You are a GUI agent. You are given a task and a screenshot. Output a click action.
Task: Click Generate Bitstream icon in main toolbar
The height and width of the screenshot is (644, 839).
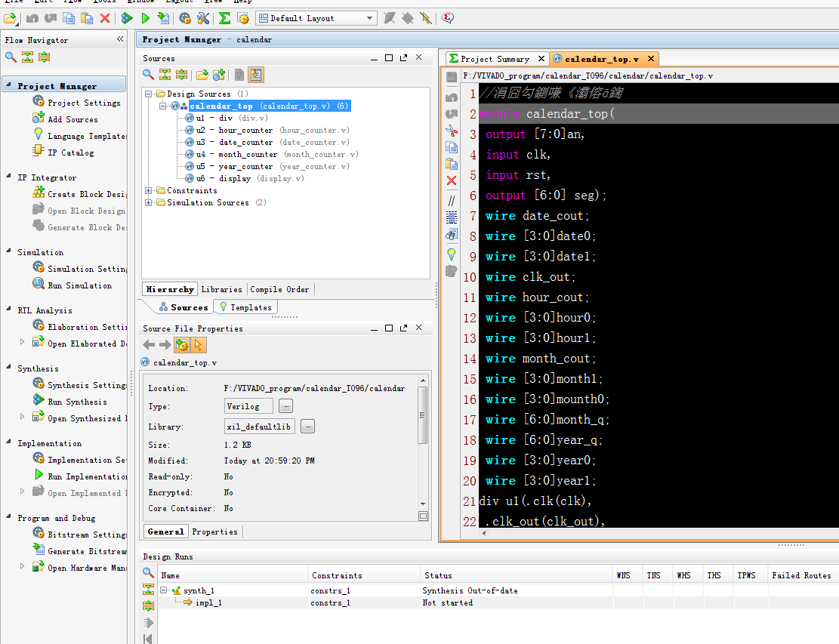[x=164, y=18]
